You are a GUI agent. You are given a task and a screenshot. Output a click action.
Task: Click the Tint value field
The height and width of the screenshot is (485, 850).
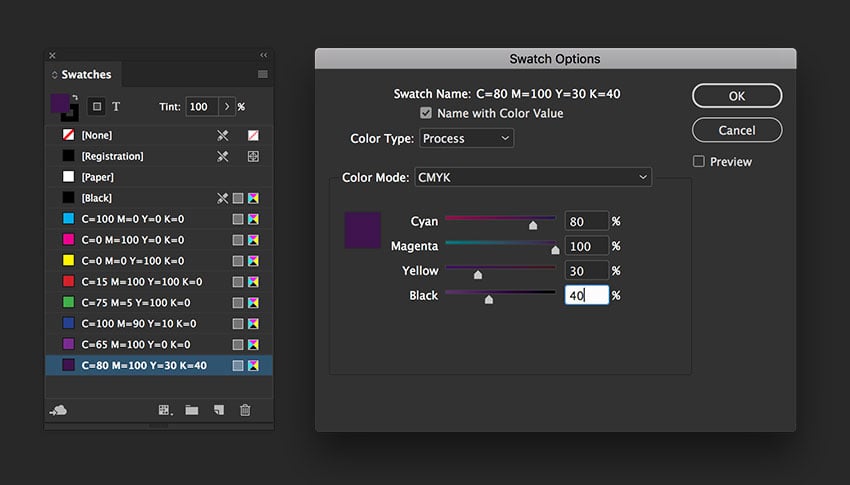[x=202, y=107]
